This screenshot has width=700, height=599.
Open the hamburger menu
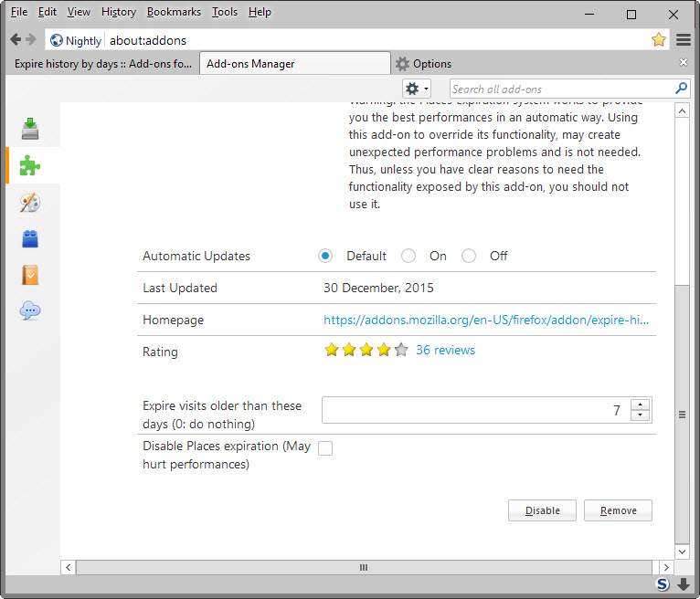683,39
